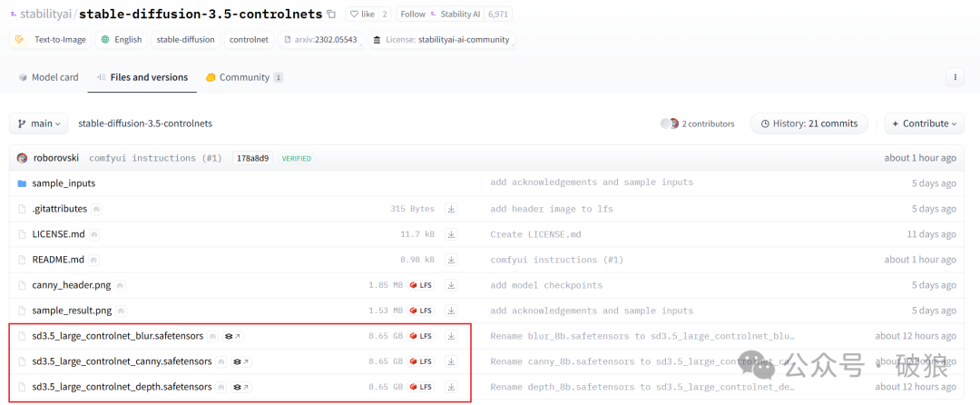Switch to the Community tab

tap(244, 77)
